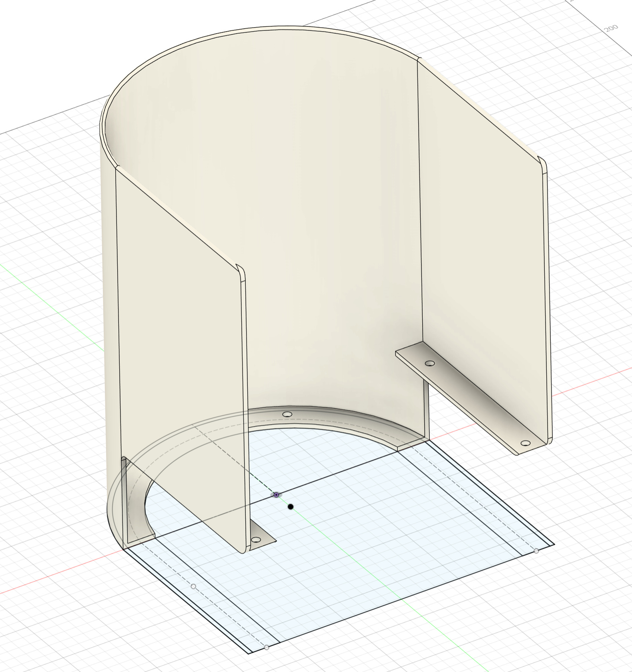Click the hole in left front tab
This screenshot has height=672, width=632.
(x=256, y=540)
